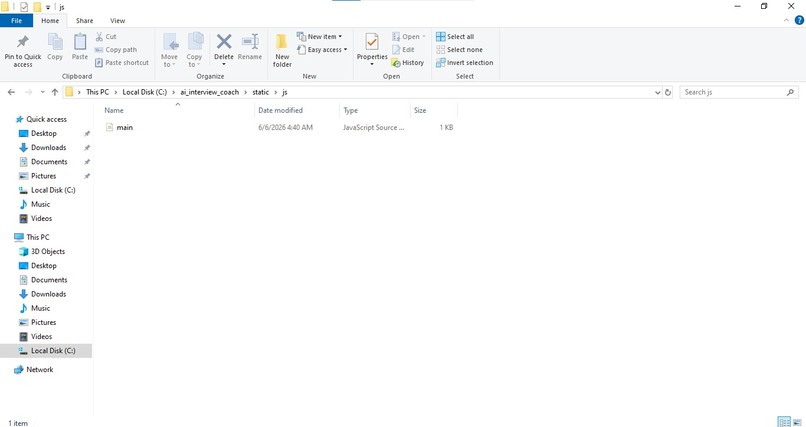Click Select all

pyautogui.click(x=455, y=36)
